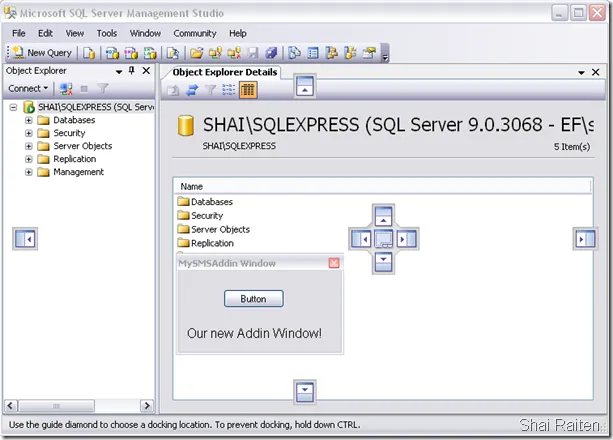
Task: Click Disconnect icon in Object Explorer
Action: [x=66, y=89]
